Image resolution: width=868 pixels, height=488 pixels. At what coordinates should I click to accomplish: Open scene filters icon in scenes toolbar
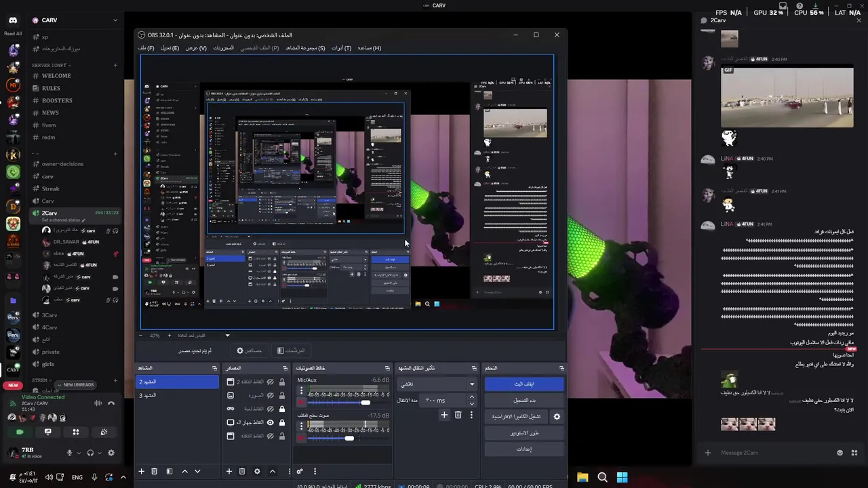tap(169, 471)
